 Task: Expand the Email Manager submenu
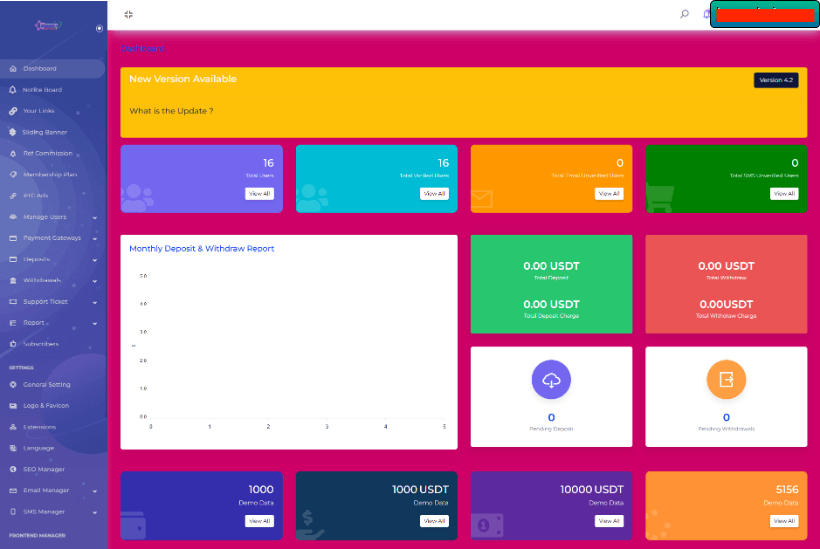pyautogui.click(x=95, y=491)
